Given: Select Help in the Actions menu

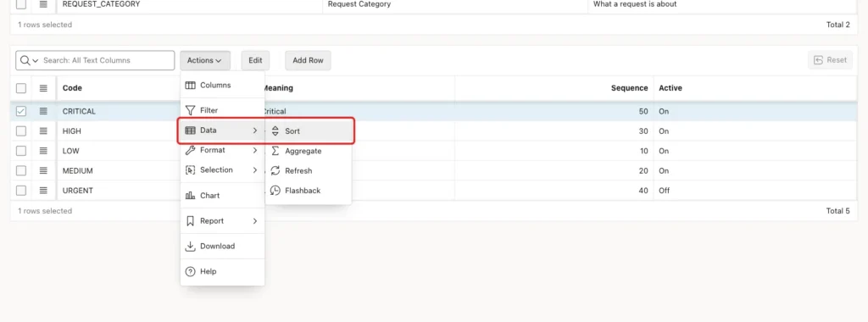Looking at the screenshot, I should point(223,272).
